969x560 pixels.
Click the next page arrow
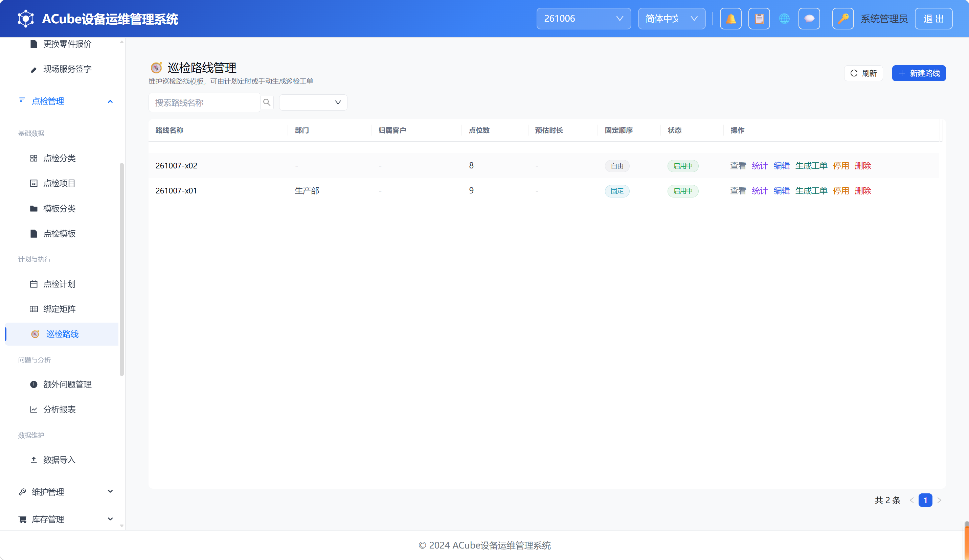[x=939, y=500]
